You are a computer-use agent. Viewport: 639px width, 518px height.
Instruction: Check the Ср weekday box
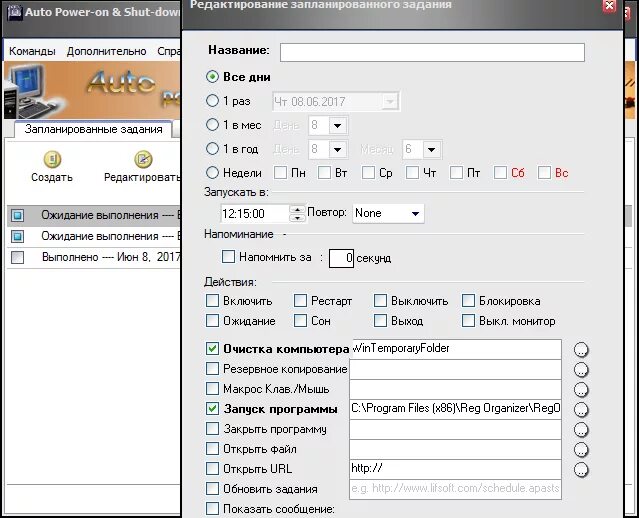pos(368,173)
